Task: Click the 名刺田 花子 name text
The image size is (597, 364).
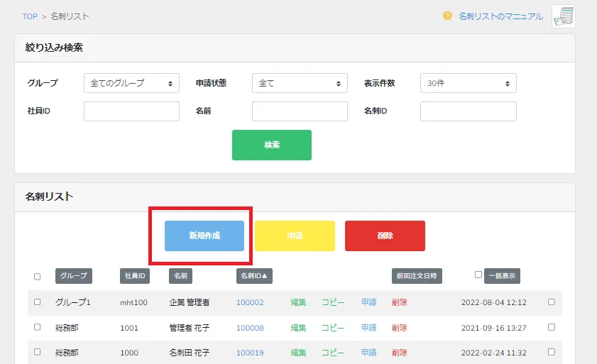Action: [190, 353]
